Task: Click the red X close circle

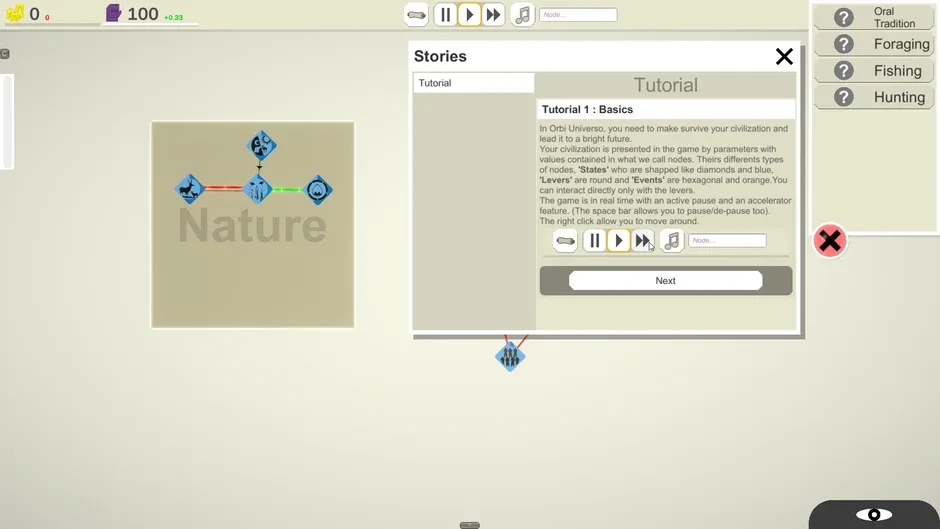Action: pyautogui.click(x=830, y=241)
